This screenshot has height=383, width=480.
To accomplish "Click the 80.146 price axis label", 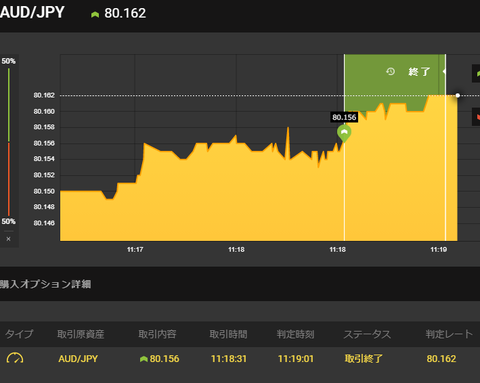I will pyautogui.click(x=44, y=223).
